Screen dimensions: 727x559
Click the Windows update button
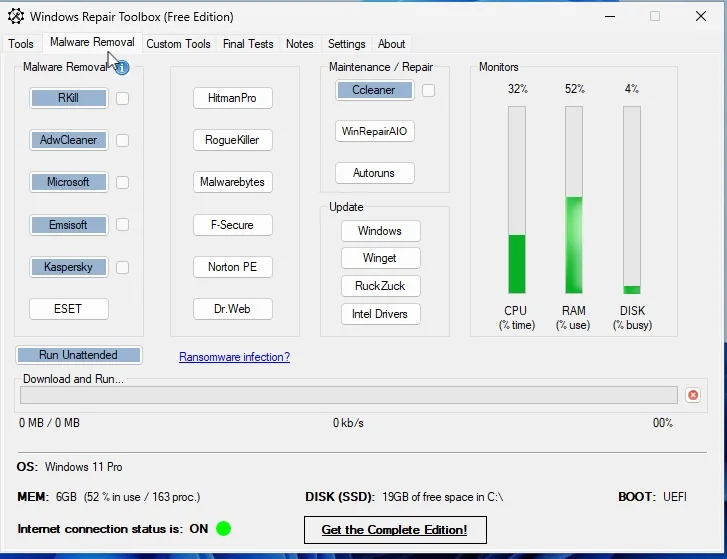click(x=381, y=231)
